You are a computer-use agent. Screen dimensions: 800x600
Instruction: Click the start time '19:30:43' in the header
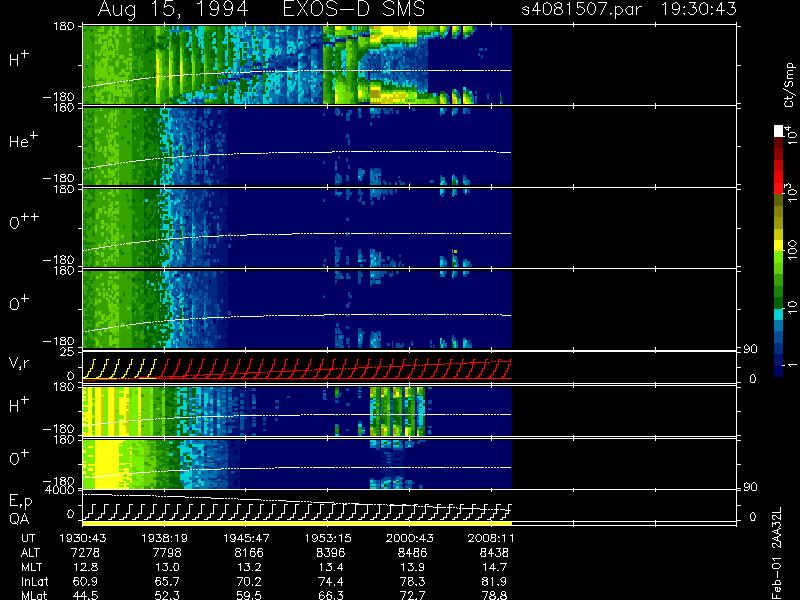coord(698,9)
